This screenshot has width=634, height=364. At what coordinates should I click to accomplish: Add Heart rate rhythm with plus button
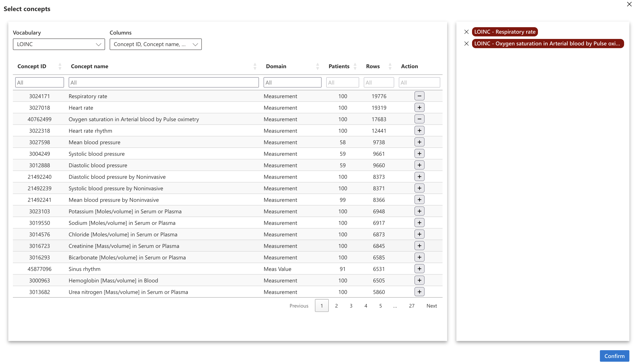pyautogui.click(x=419, y=130)
